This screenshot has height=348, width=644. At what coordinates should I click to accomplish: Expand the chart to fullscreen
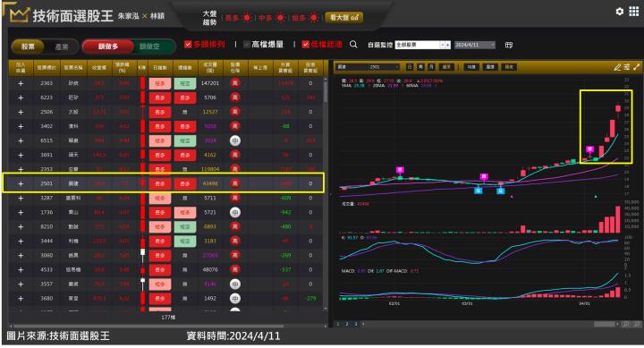tap(636, 67)
